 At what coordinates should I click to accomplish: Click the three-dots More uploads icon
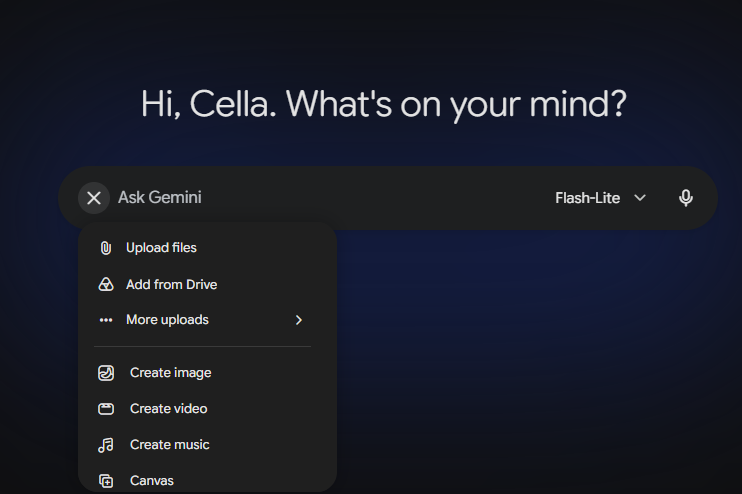pyautogui.click(x=106, y=320)
